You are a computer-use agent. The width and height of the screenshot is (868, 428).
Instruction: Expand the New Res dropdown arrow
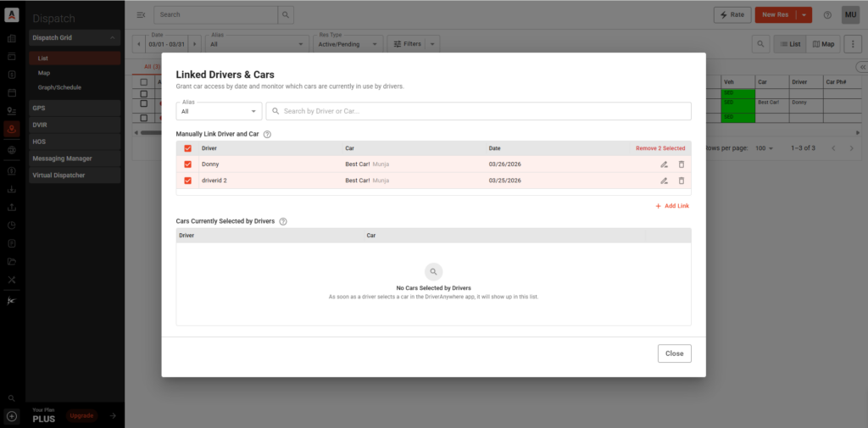(804, 14)
